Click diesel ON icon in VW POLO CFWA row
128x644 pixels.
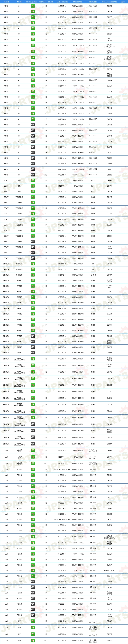pos(33,582)
